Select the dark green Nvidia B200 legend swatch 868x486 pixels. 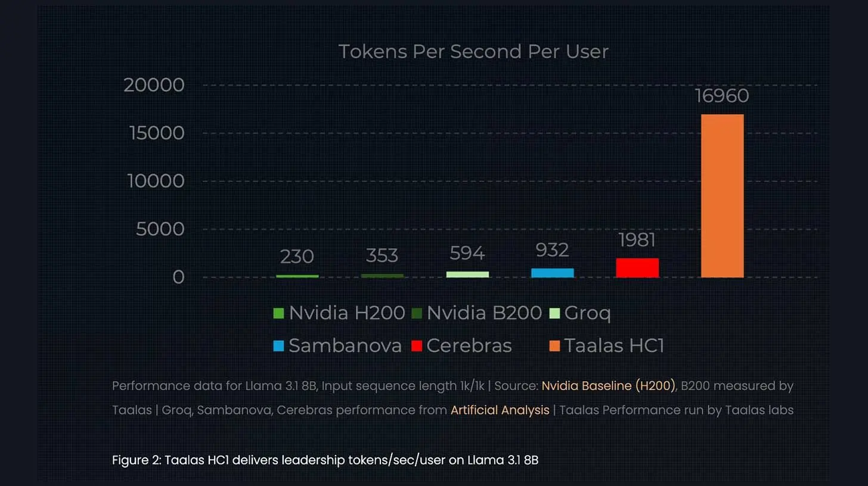point(417,313)
